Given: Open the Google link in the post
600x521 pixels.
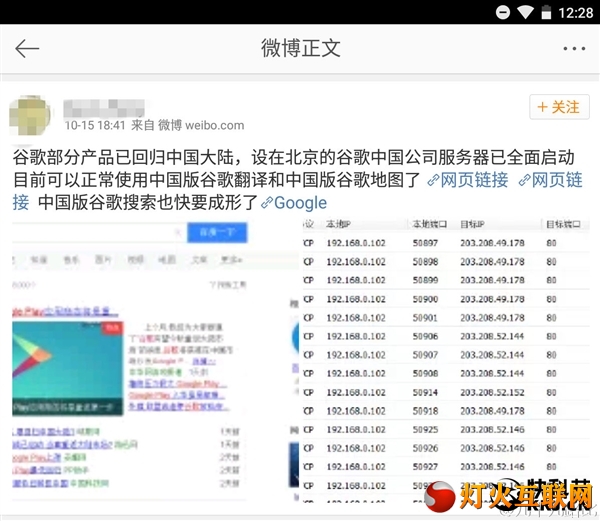Looking at the screenshot, I should pyautogui.click(x=294, y=203).
